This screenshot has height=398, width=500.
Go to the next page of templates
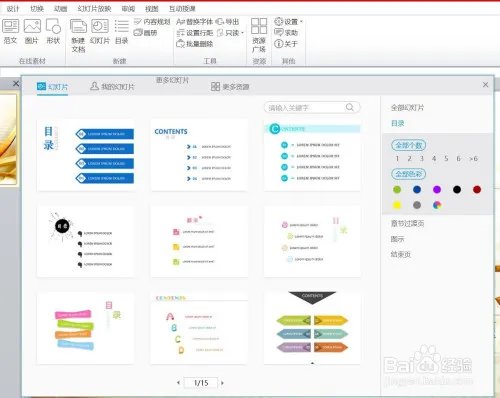tap(222, 383)
